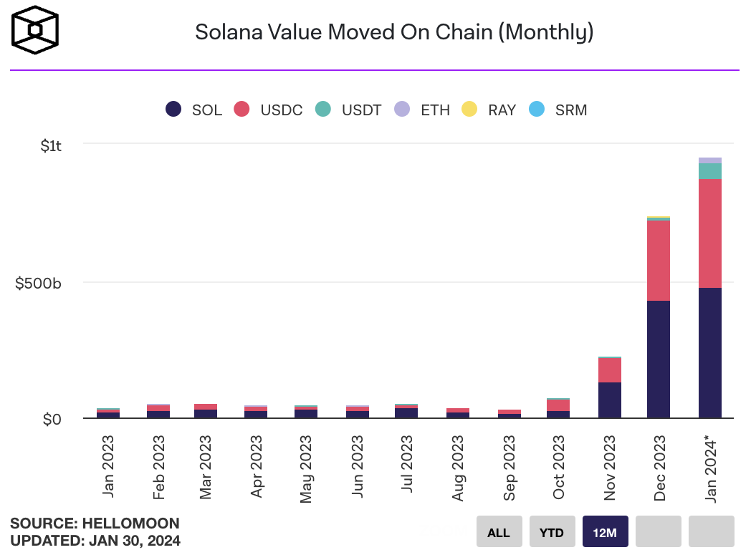Click the navy SOL segment of Dec 2023 bar
The height and width of the screenshot is (560, 751).
[x=658, y=359]
